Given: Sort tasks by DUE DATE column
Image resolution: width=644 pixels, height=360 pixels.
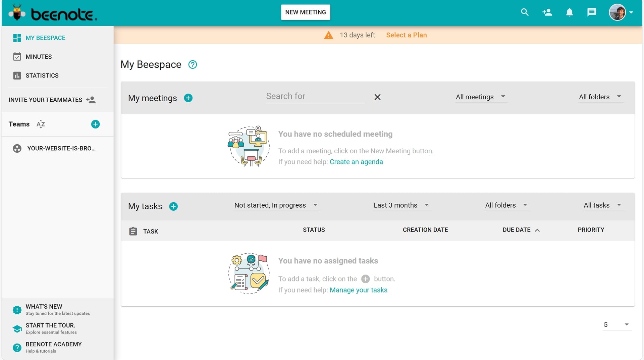Looking at the screenshot, I should click(521, 230).
